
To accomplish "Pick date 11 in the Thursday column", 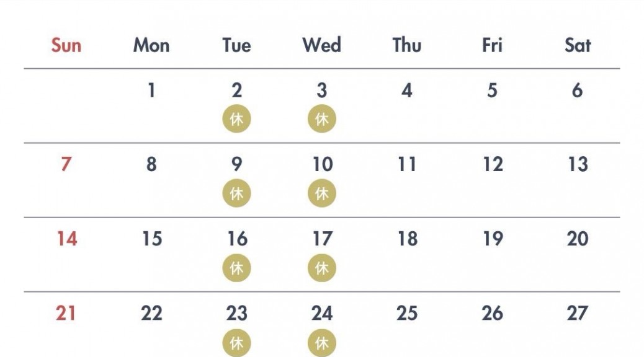I will (407, 165).
